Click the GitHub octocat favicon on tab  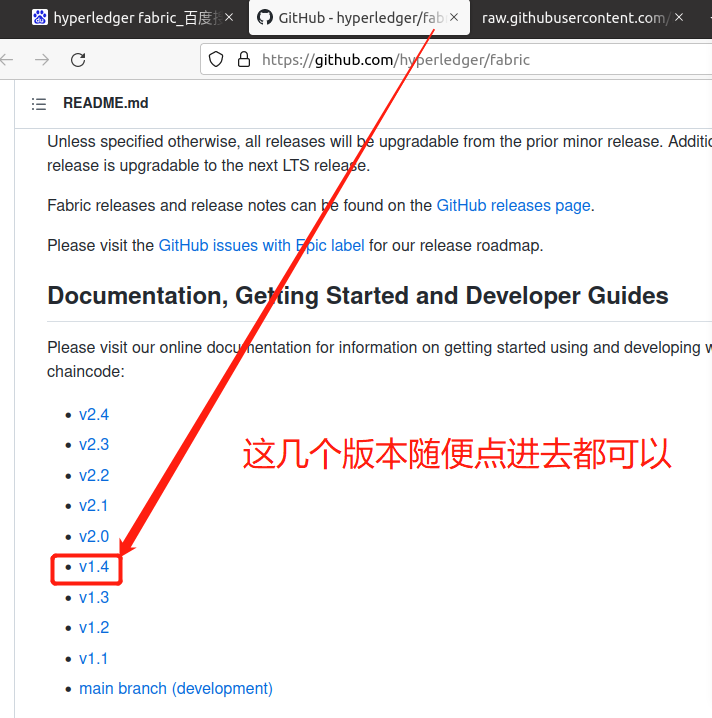tap(265, 17)
